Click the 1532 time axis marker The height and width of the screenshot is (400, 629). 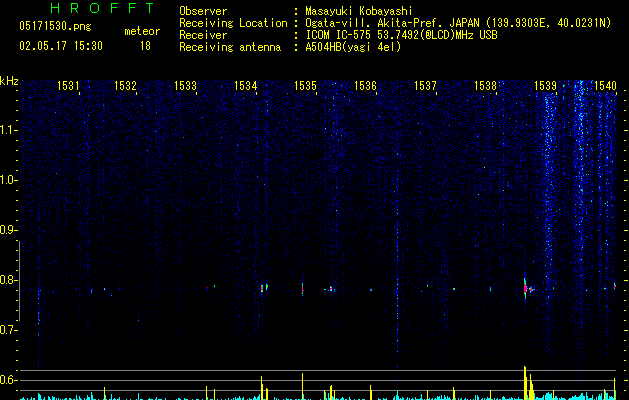(x=126, y=85)
